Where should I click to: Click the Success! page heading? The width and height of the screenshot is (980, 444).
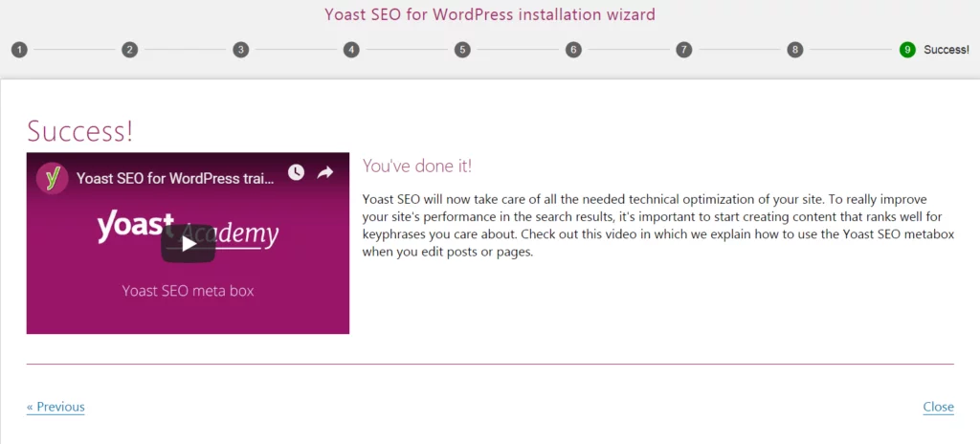80,131
